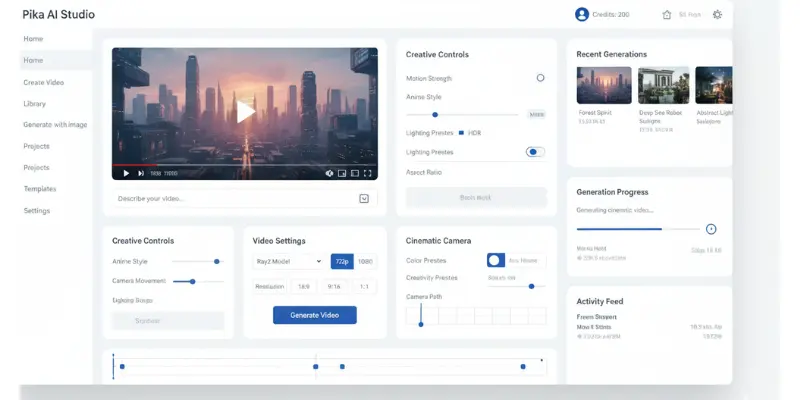
Task: Open the first Home item in the sidebar
Action: [33, 39]
